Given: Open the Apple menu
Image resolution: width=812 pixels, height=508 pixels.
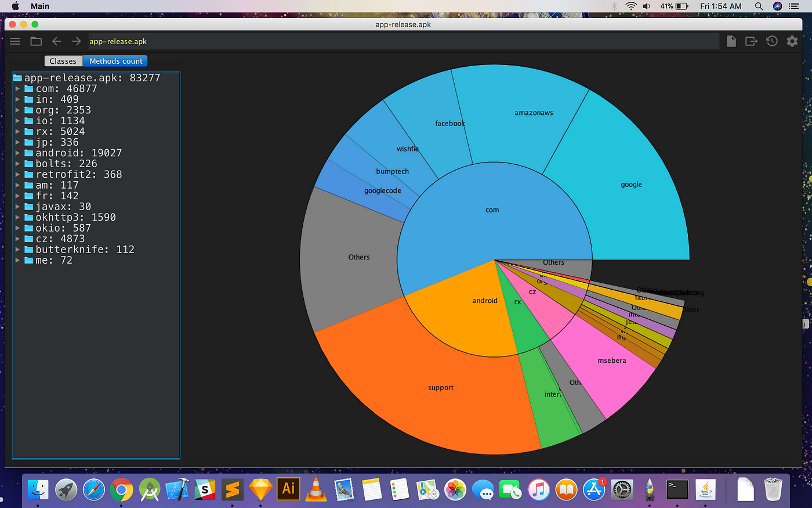Looking at the screenshot, I should [x=16, y=6].
